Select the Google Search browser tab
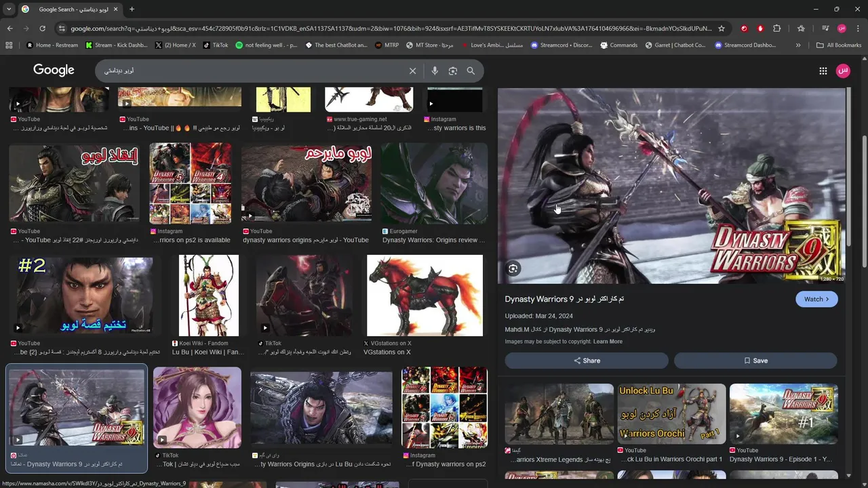The image size is (868, 488). (x=69, y=9)
